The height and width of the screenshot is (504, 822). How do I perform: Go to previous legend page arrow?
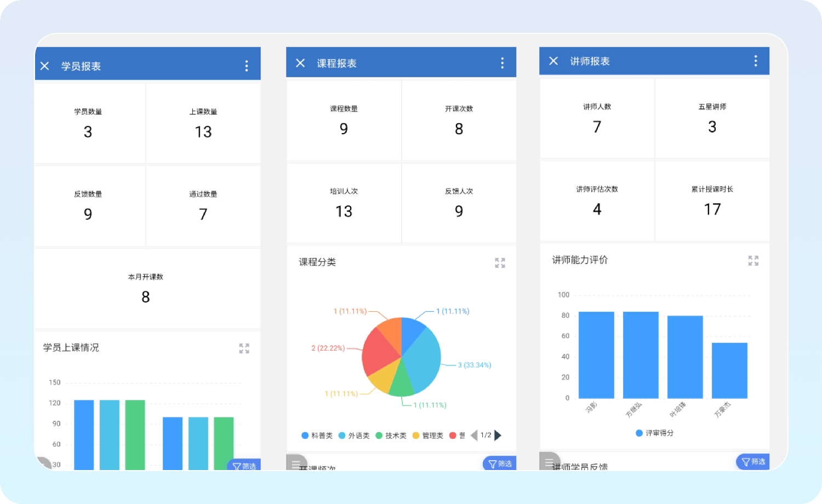474,436
